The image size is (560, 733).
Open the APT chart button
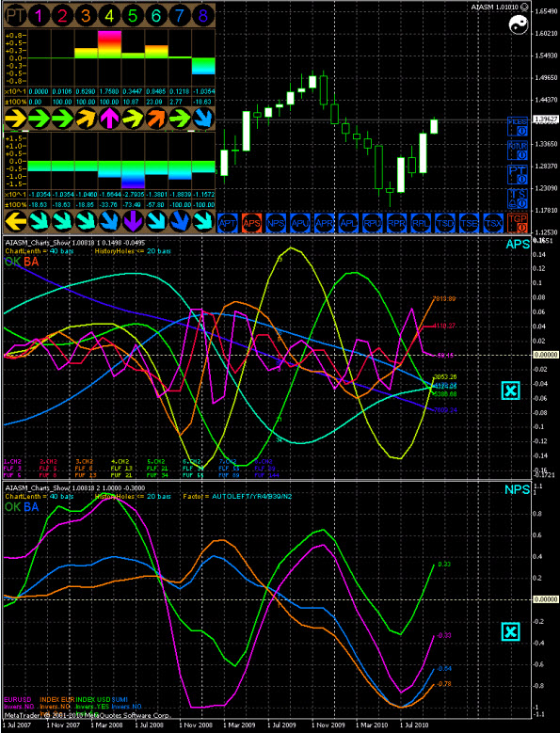click(227, 223)
